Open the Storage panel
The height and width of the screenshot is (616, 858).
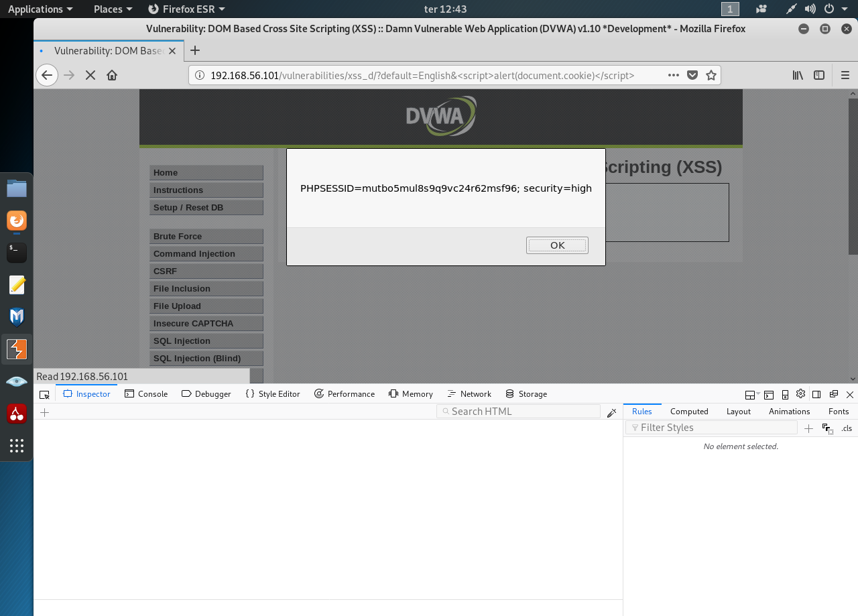(526, 394)
